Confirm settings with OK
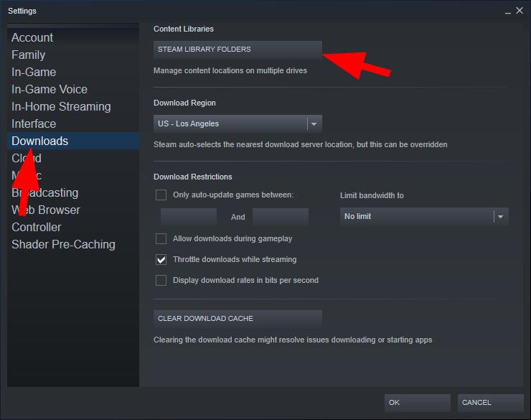 [417, 403]
